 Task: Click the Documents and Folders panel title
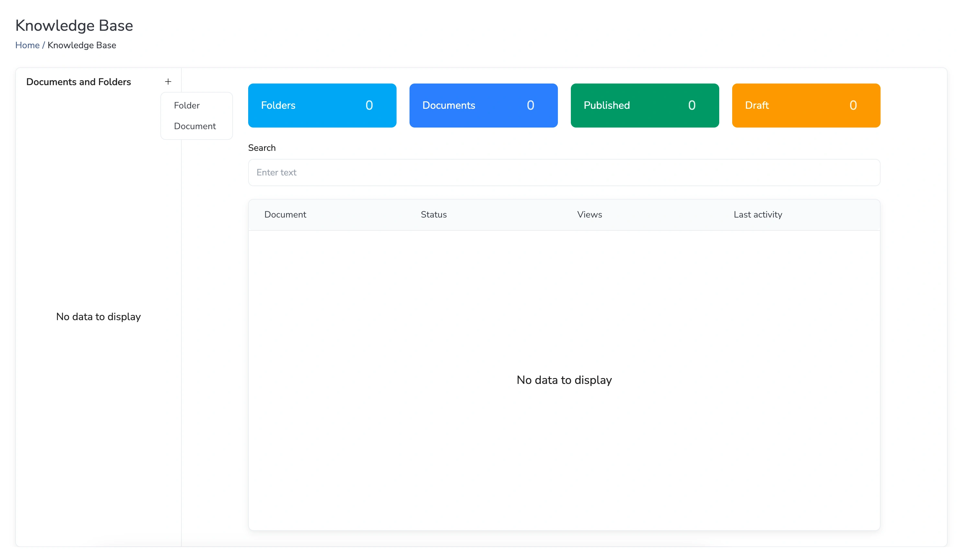tap(79, 81)
